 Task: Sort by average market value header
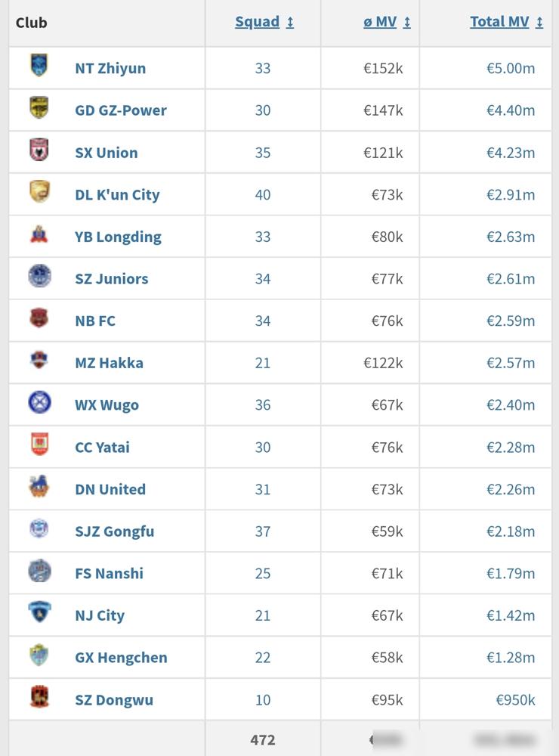(386, 22)
